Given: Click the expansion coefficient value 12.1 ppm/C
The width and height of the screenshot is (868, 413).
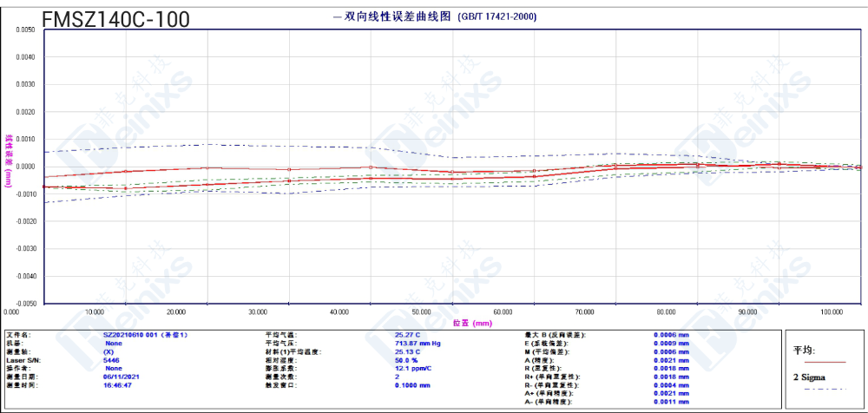Looking at the screenshot, I should point(413,369).
